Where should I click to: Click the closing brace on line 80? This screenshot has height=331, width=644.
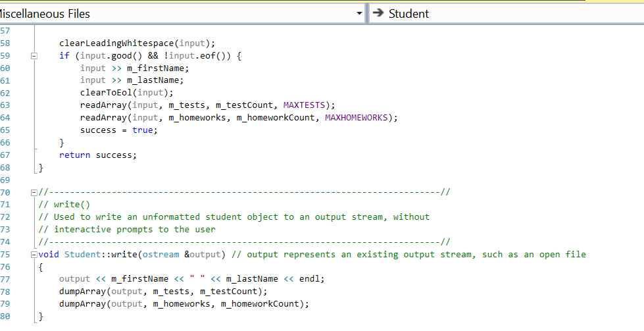[41, 317]
